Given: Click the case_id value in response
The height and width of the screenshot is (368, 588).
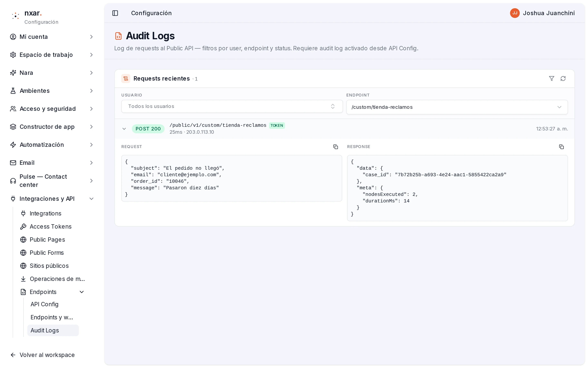Looking at the screenshot, I should pyautogui.click(x=450, y=175).
